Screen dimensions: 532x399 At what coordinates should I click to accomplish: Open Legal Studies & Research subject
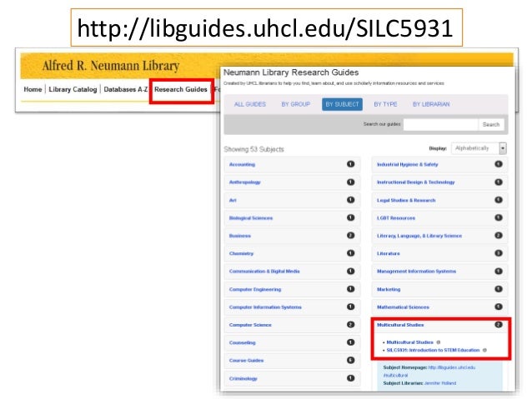tap(406, 201)
